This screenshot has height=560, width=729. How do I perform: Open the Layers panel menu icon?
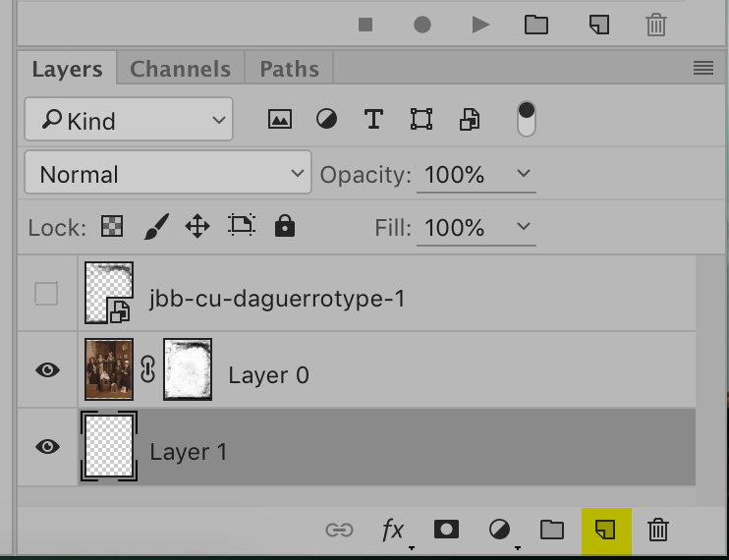pyautogui.click(x=703, y=69)
